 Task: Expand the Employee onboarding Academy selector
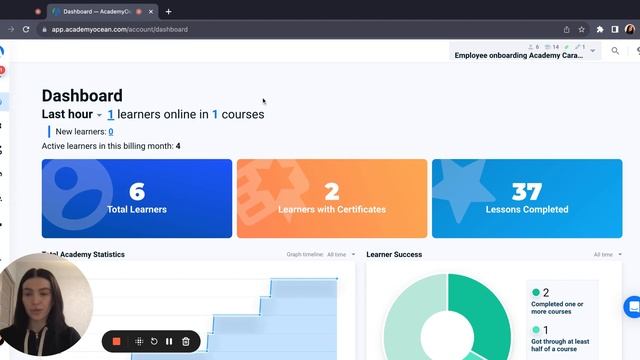525,51
